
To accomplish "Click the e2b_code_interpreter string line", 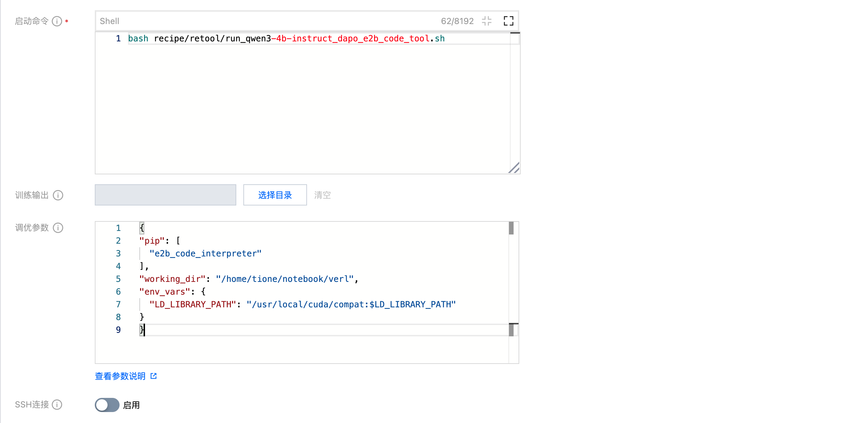I will coord(205,254).
